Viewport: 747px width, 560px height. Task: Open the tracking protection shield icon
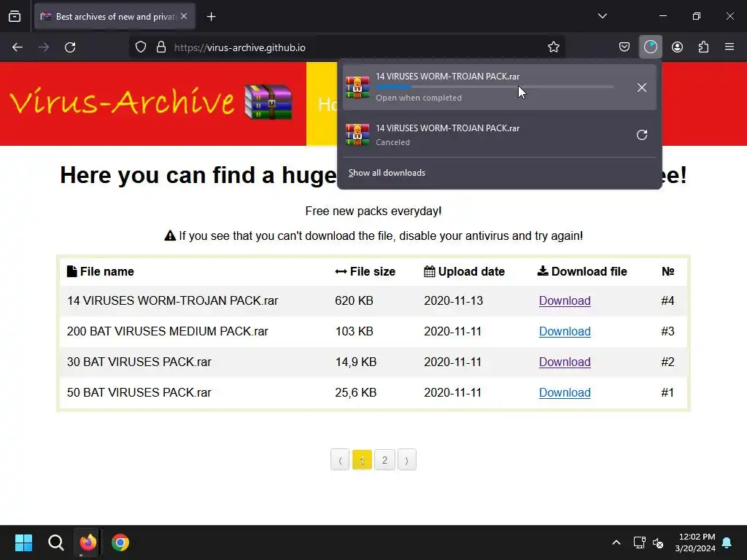pyautogui.click(x=141, y=47)
